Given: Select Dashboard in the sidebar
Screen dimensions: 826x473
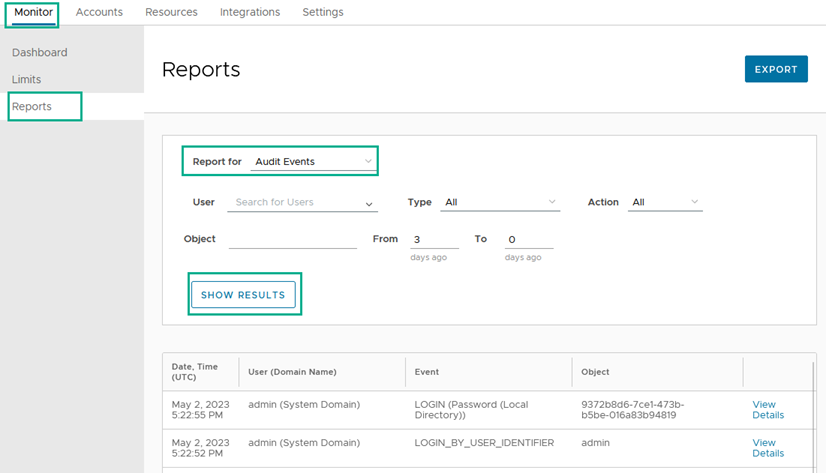Looking at the screenshot, I should pos(40,53).
